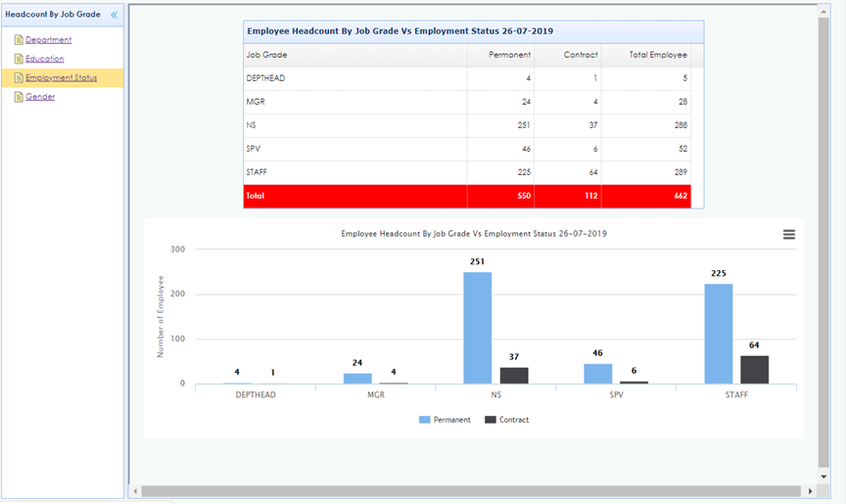Click the horizontal scrollbar right arrow
The height and width of the screenshot is (504, 846).
[809, 490]
